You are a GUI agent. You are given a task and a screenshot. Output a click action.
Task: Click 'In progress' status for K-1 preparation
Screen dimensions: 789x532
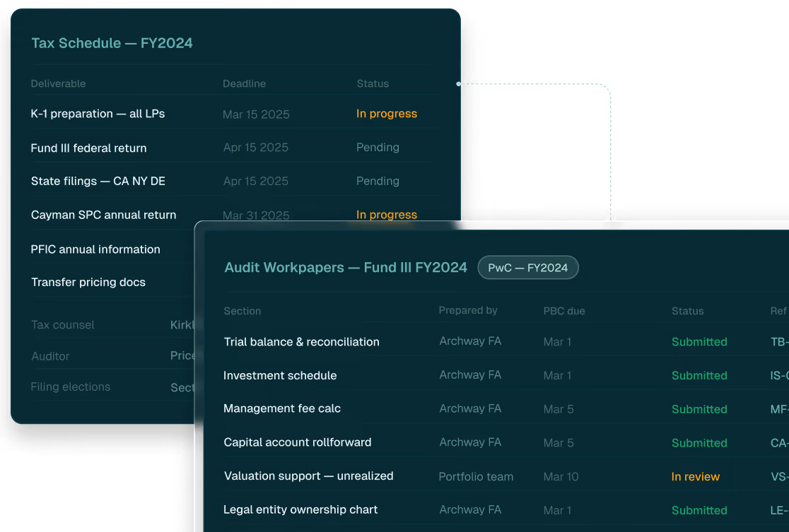(387, 114)
